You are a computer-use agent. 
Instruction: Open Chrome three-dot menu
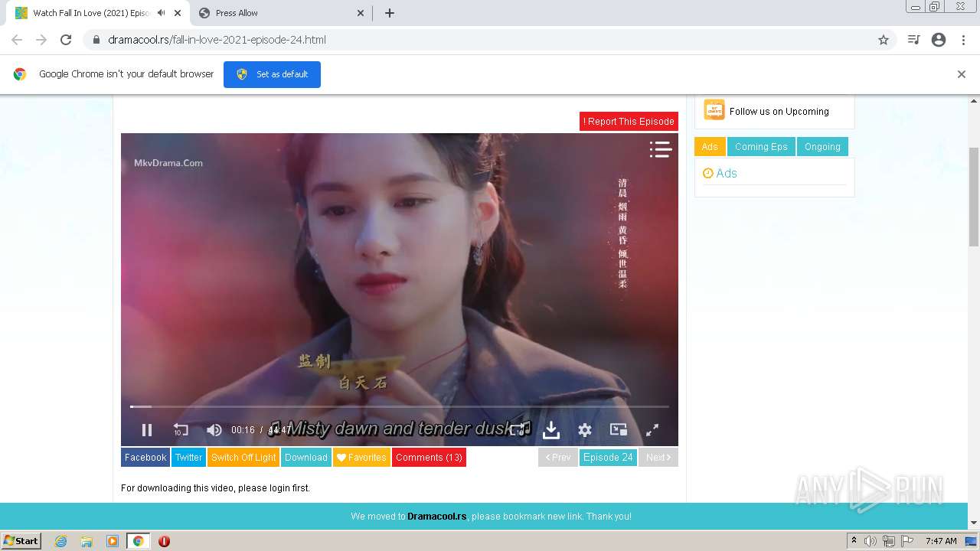(964, 40)
